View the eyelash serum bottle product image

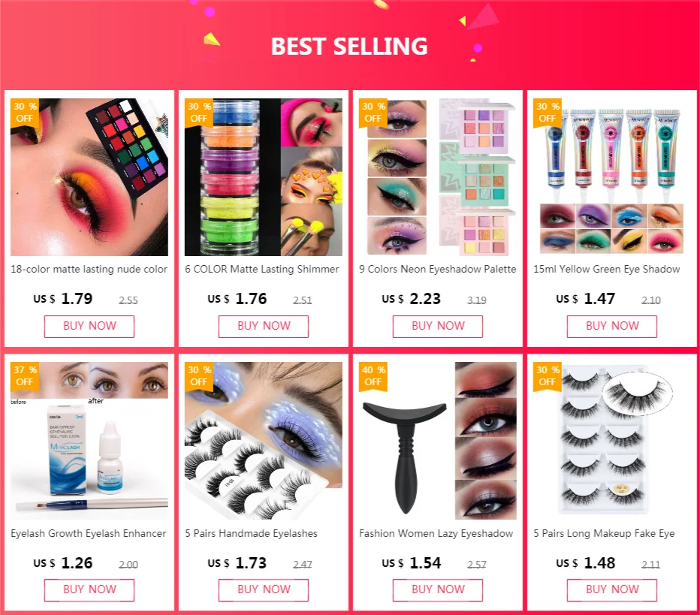click(x=89, y=441)
